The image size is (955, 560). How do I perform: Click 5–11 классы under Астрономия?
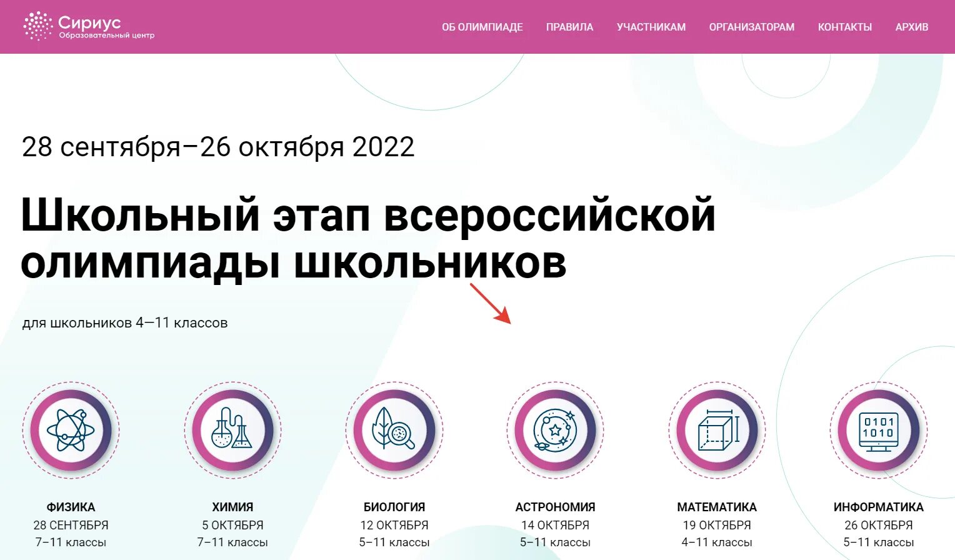[x=555, y=542]
